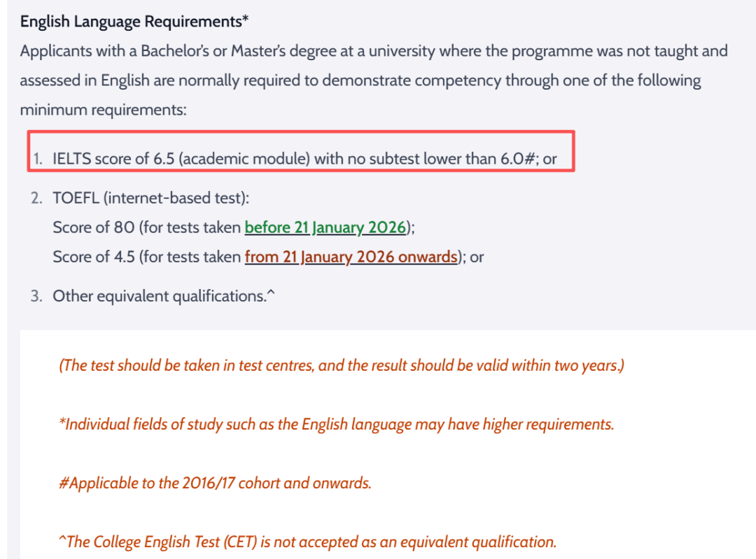The width and height of the screenshot is (756, 559).
Task: Click the '#Applicable to the 2016/17 cohort' footnote
Action: [x=215, y=483]
